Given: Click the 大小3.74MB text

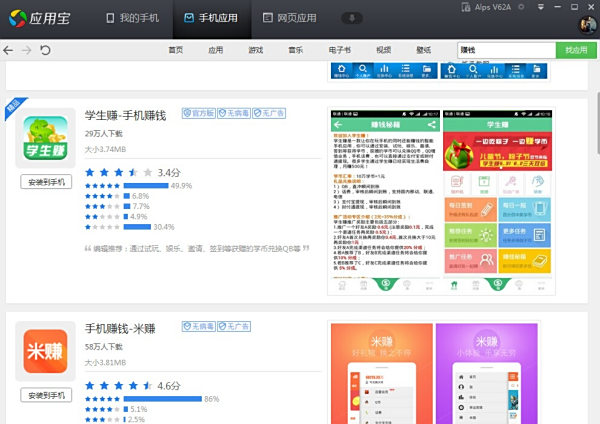Looking at the screenshot, I should [x=105, y=149].
